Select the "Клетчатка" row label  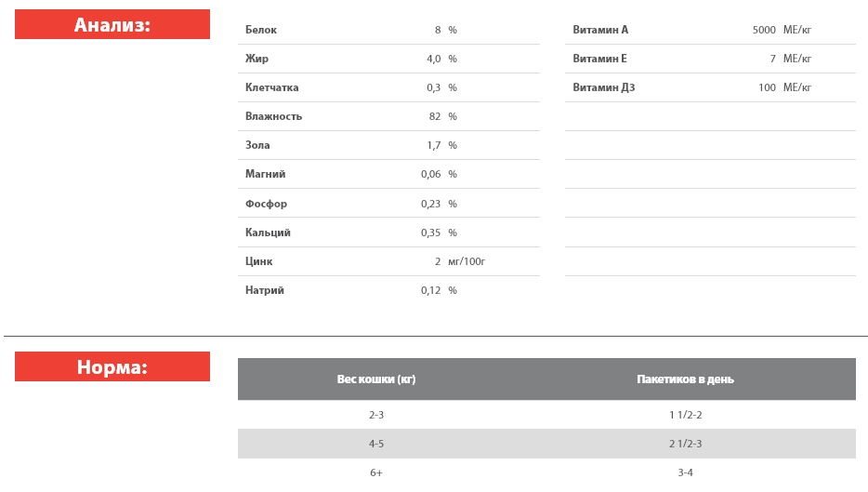[271, 87]
